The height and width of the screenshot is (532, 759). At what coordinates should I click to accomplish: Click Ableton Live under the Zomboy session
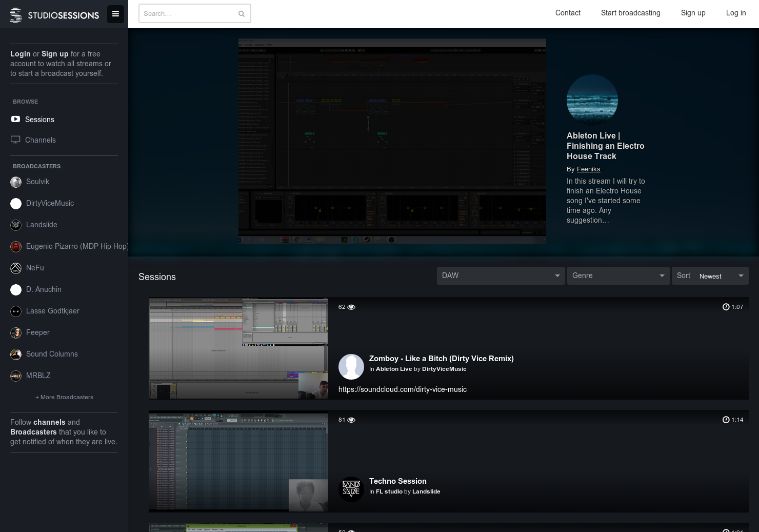tap(394, 369)
